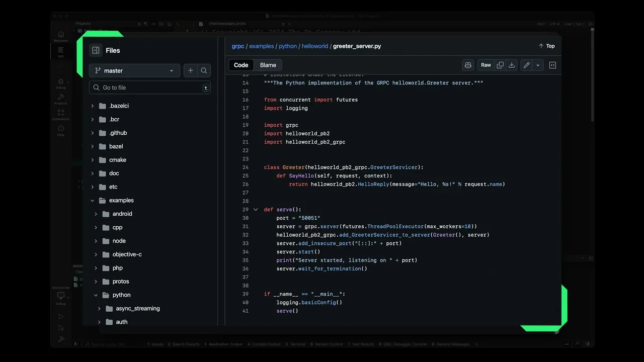Select chatmessages.proto document tab in Qt Creator
The width and height of the screenshot is (644, 362).
(227, 24)
